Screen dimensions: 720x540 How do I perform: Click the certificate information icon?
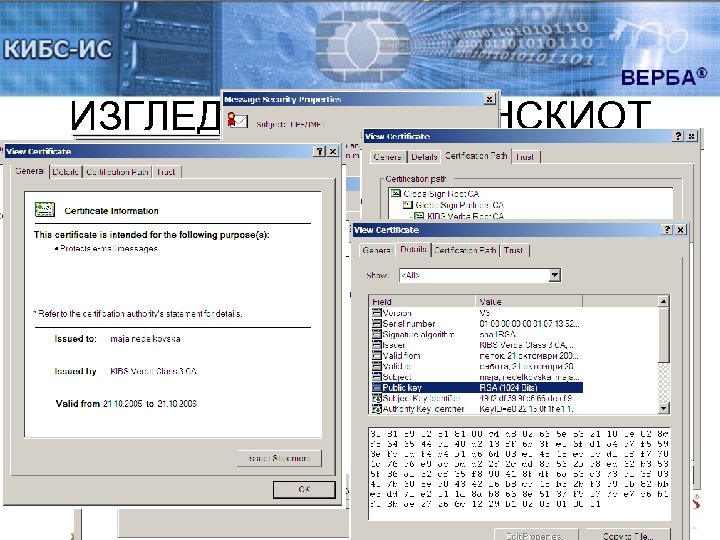click(x=45, y=209)
